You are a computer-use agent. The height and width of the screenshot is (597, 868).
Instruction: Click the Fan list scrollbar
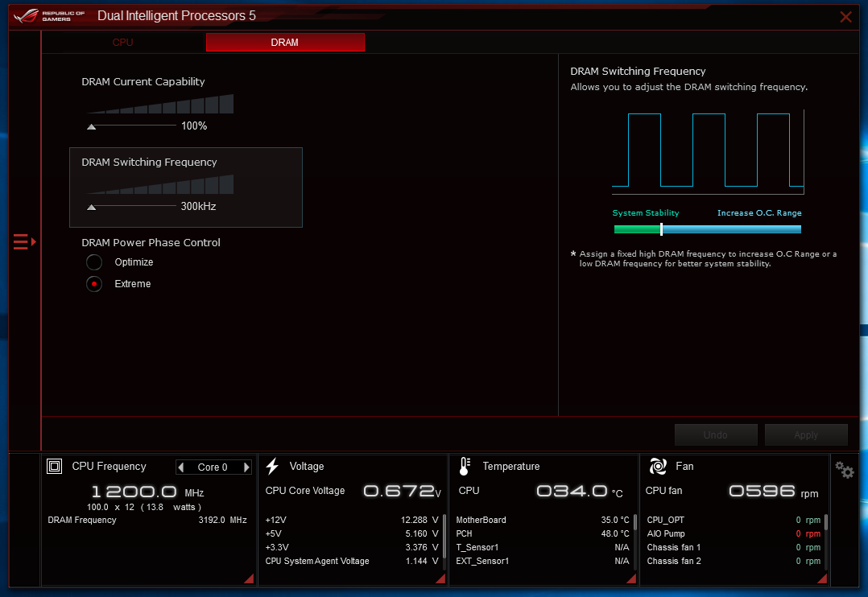826,522
